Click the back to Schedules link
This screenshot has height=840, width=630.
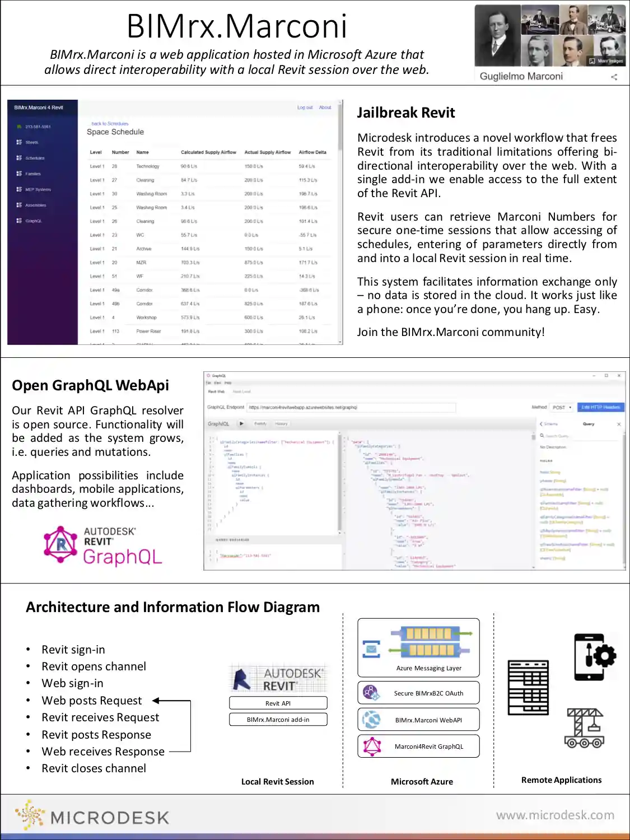(x=110, y=123)
